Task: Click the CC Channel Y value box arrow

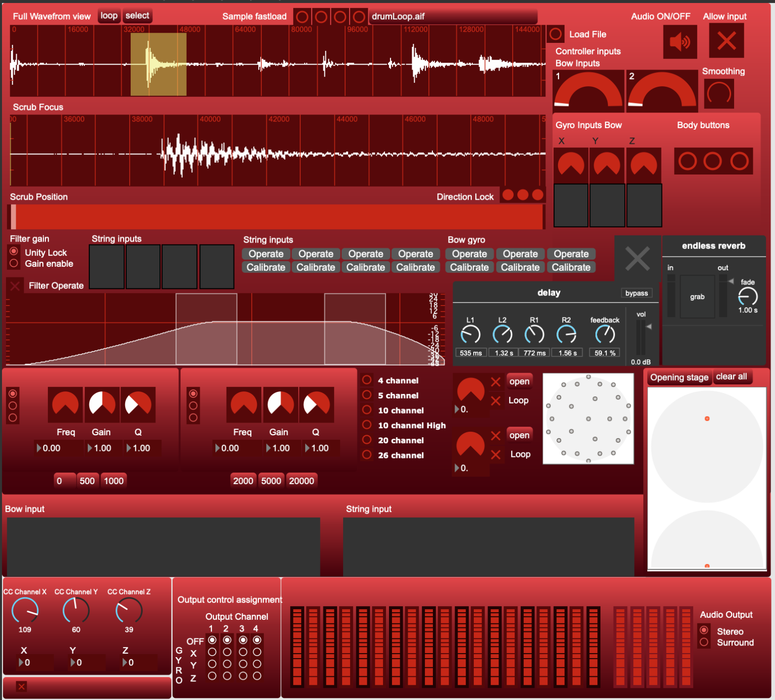Action: click(x=73, y=662)
